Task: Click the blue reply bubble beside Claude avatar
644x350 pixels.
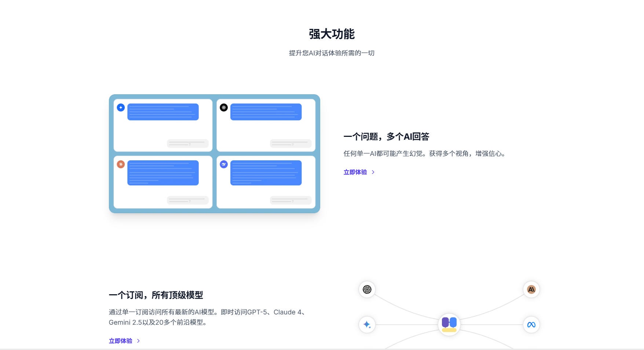Action: [163, 173]
